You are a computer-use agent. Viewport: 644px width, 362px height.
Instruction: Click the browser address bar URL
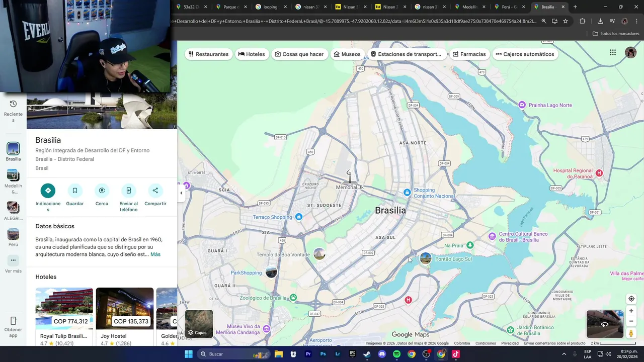coord(355,21)
